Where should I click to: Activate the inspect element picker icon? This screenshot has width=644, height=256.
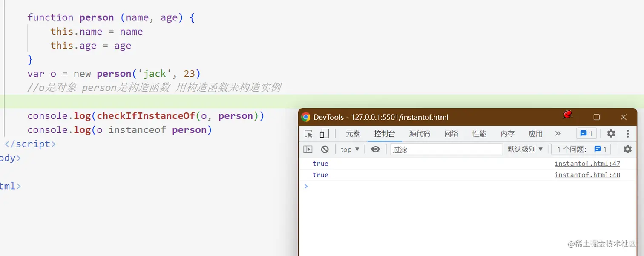308,134
